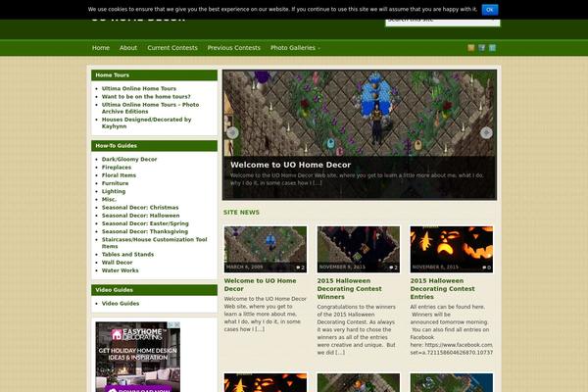Go to next slide arrow

tap(486, 132)
